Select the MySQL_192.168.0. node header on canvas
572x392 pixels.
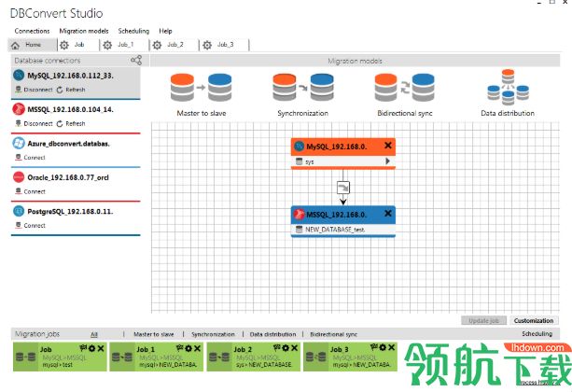point(342,147)
